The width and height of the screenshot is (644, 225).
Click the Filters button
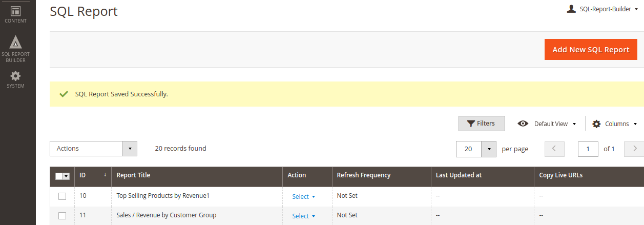482,124
